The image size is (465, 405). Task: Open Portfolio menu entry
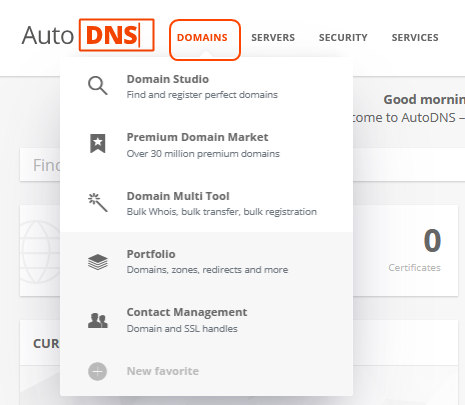pos(206,261)
